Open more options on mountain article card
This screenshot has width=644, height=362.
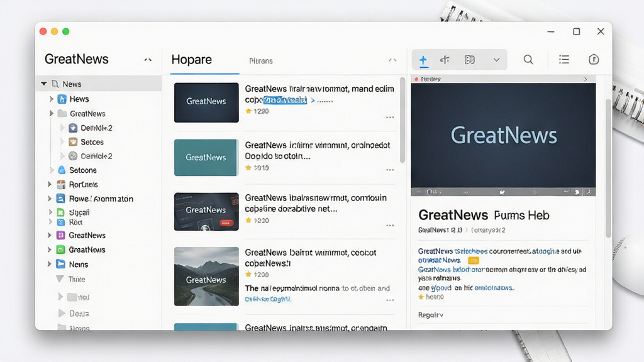390,300
